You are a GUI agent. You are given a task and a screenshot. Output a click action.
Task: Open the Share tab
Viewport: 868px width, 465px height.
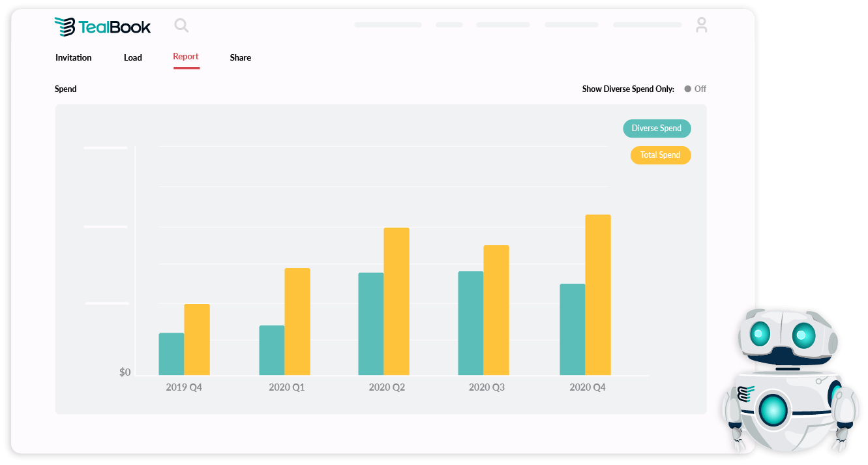[241, 57]
